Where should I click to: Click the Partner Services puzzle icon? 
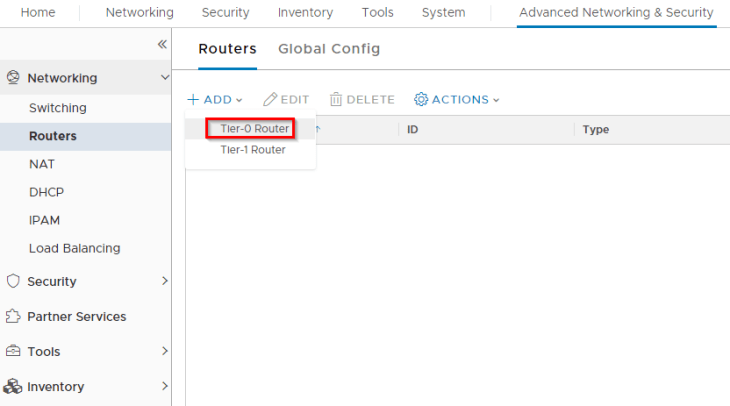(x=13, y=317)
